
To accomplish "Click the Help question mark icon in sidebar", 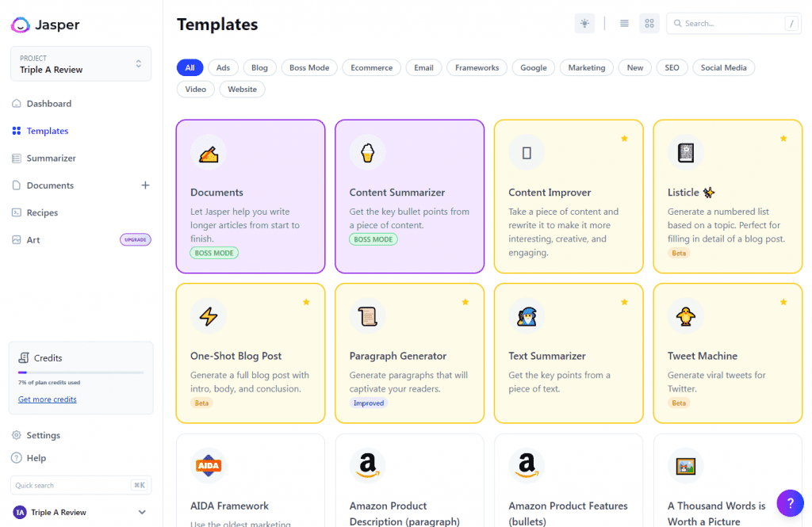I will tap(17, 457).
